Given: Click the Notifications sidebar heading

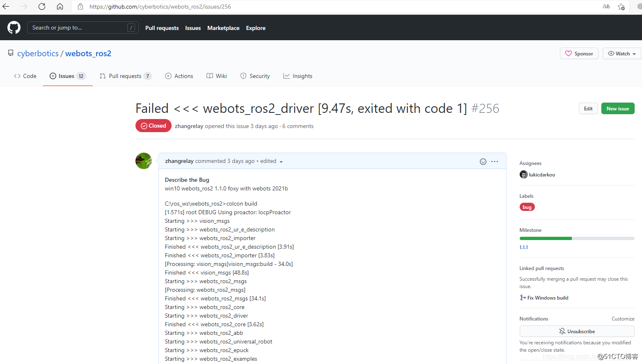Looking at the screenshot, I should [x=534, y=318].
